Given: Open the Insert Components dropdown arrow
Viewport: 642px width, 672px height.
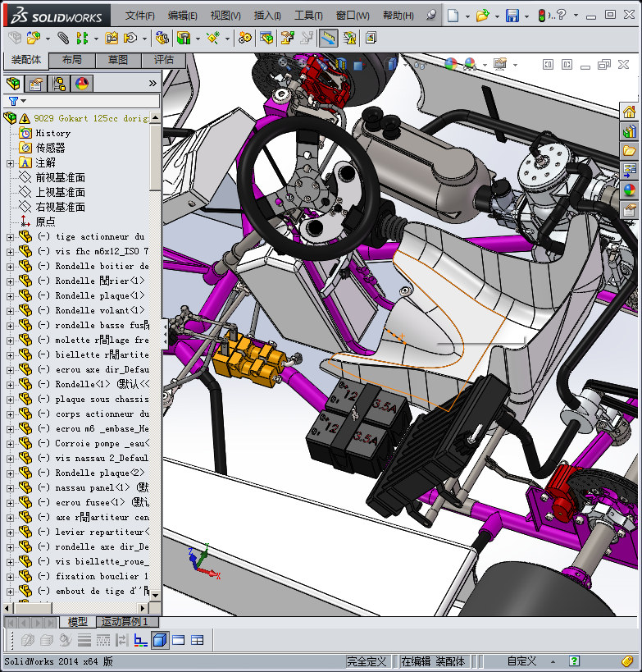Looking at the screenshot, I should (48, 39).
